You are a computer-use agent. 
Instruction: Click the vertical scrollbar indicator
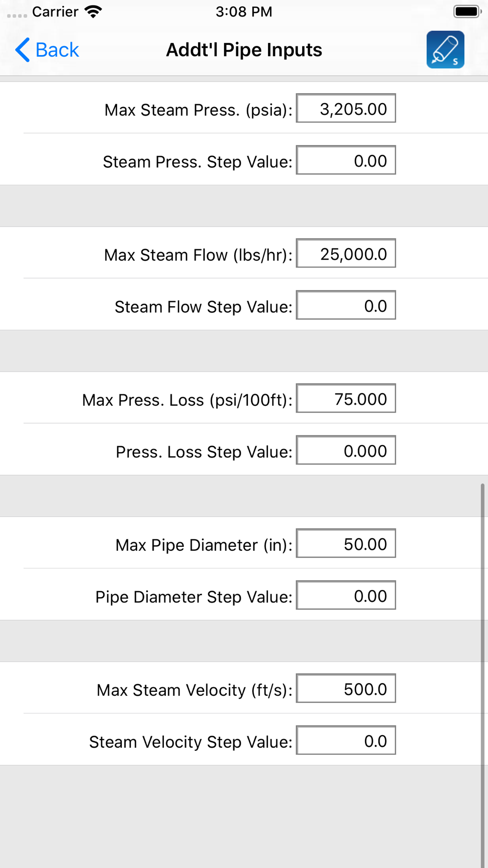point(483,676)
